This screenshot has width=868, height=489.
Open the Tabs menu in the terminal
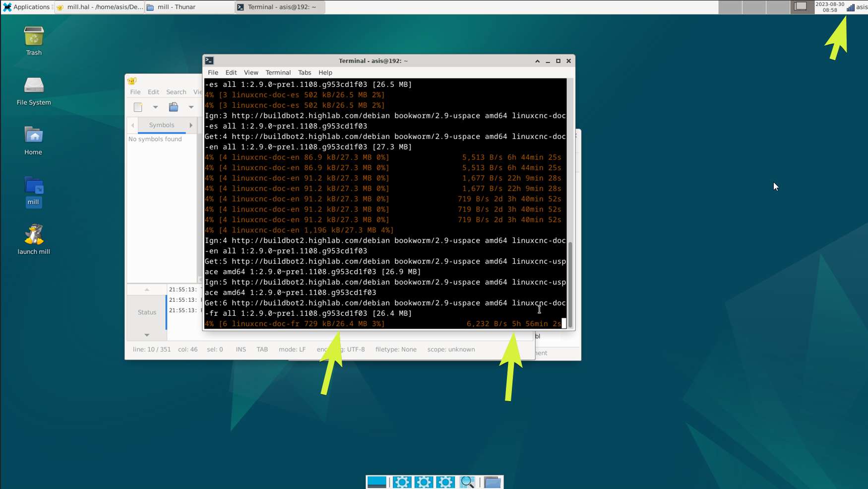tap(305, 72)
